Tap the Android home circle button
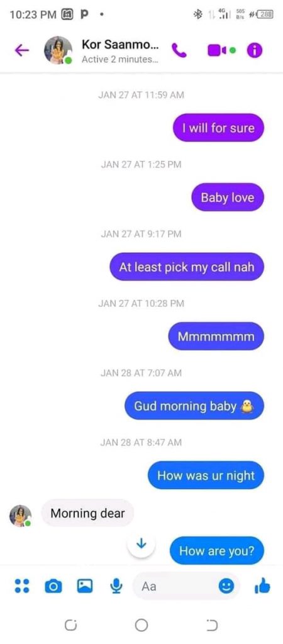283x644 pixels. 141,625
